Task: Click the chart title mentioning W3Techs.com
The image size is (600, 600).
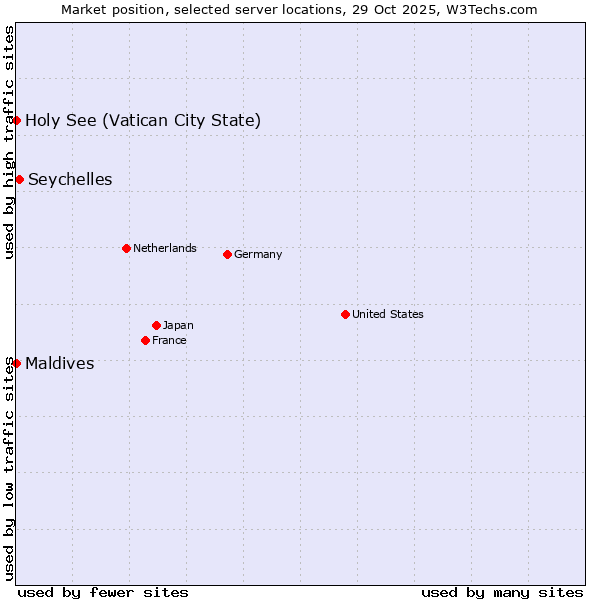Action: tap(299, 9)
